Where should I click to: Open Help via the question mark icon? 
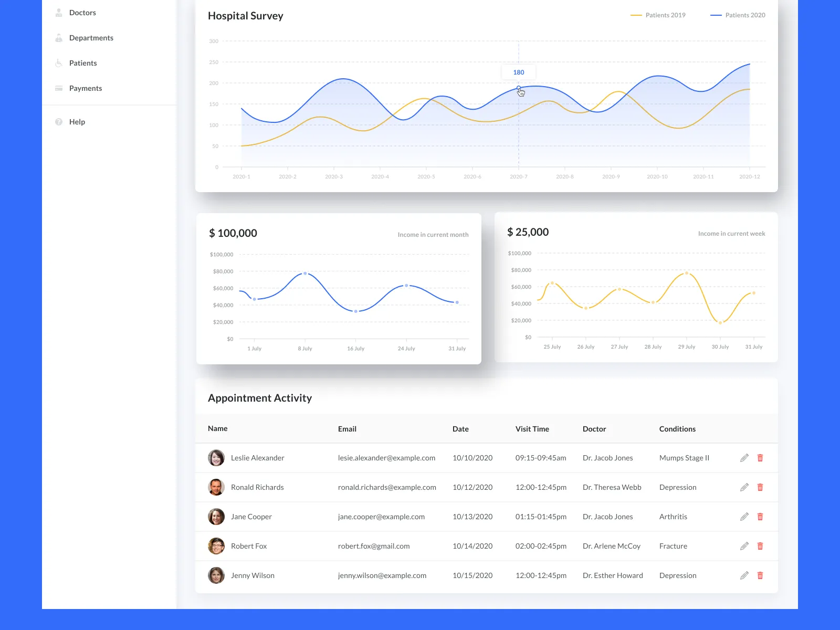pos(59,122)
